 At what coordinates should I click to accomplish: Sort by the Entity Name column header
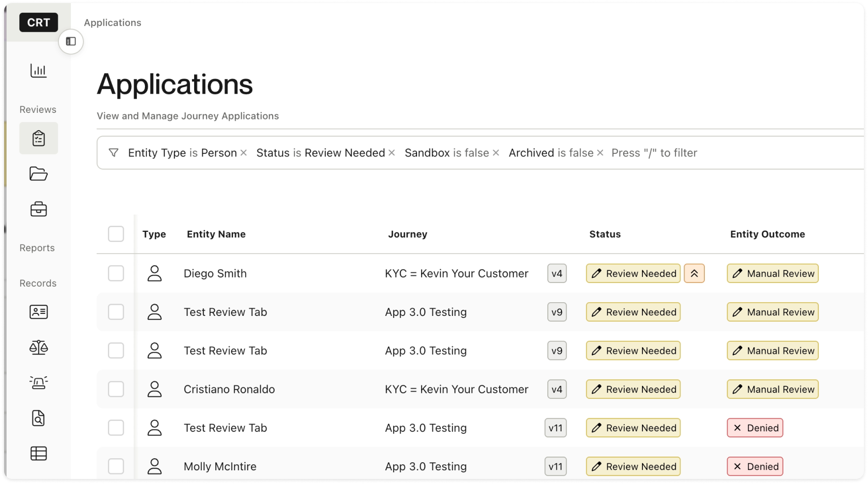(x=216, y=234)
